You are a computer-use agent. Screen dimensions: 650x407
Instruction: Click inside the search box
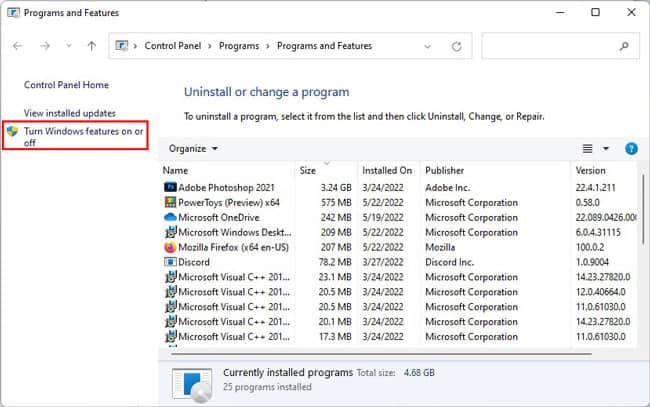[x=560, y=46]
